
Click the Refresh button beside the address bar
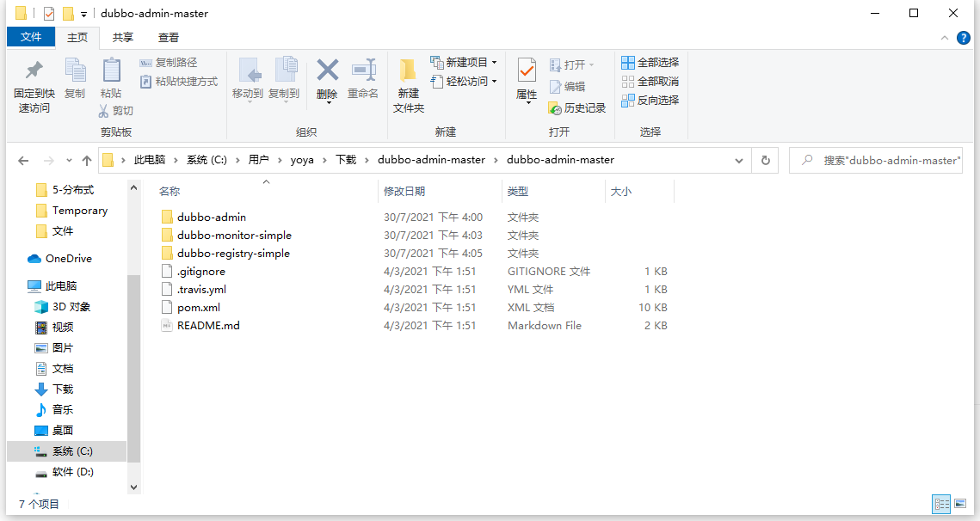click(x=766, y=161)
